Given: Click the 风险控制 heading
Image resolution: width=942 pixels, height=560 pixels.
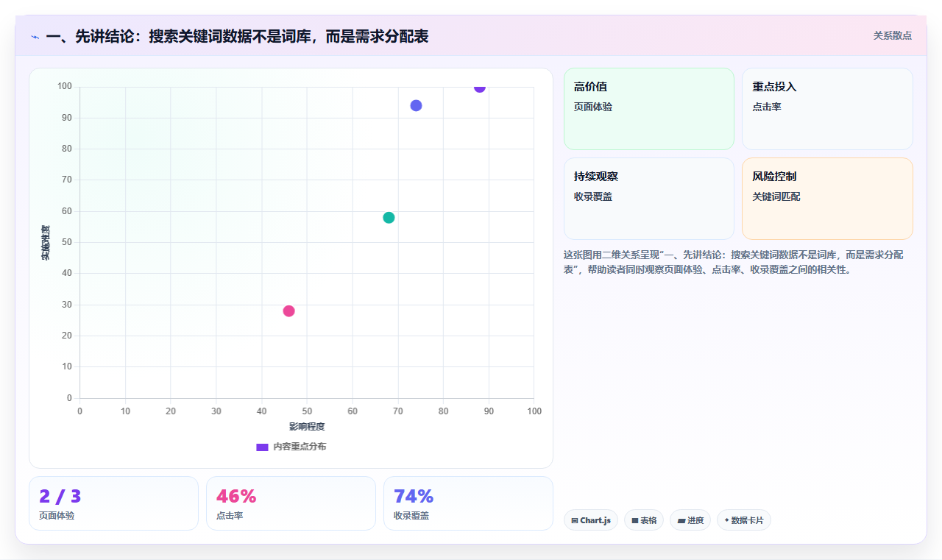Looking at the screenshot, I should tap(774, 177).
